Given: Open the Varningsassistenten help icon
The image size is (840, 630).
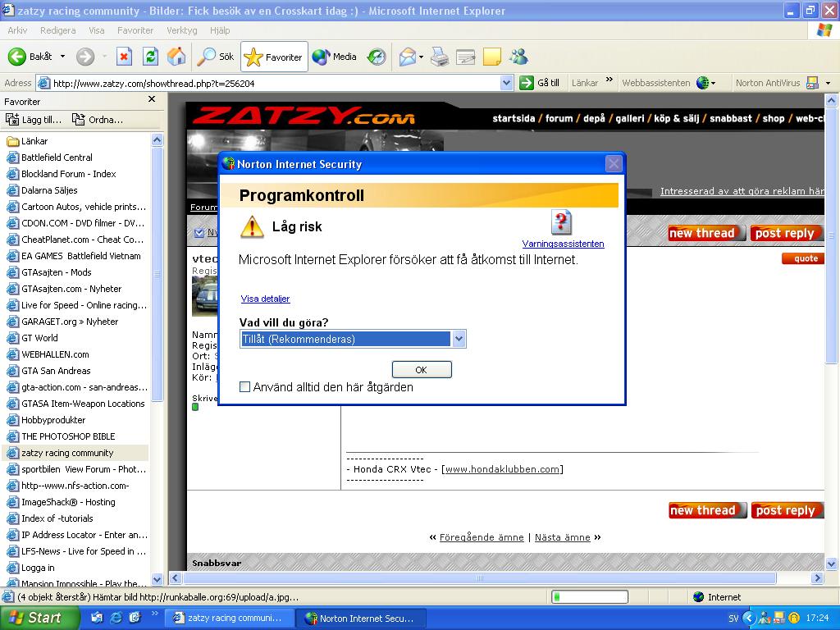Looking at the screenshot, I should pos(561,221).
